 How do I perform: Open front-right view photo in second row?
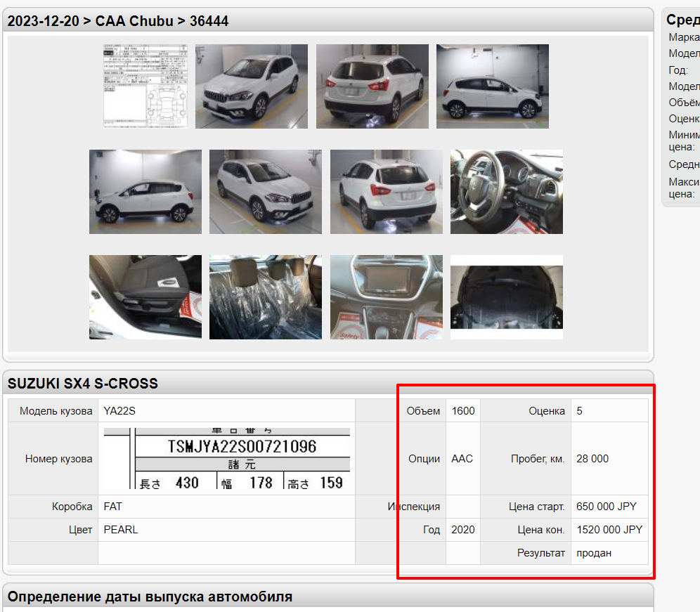(266, 192)
